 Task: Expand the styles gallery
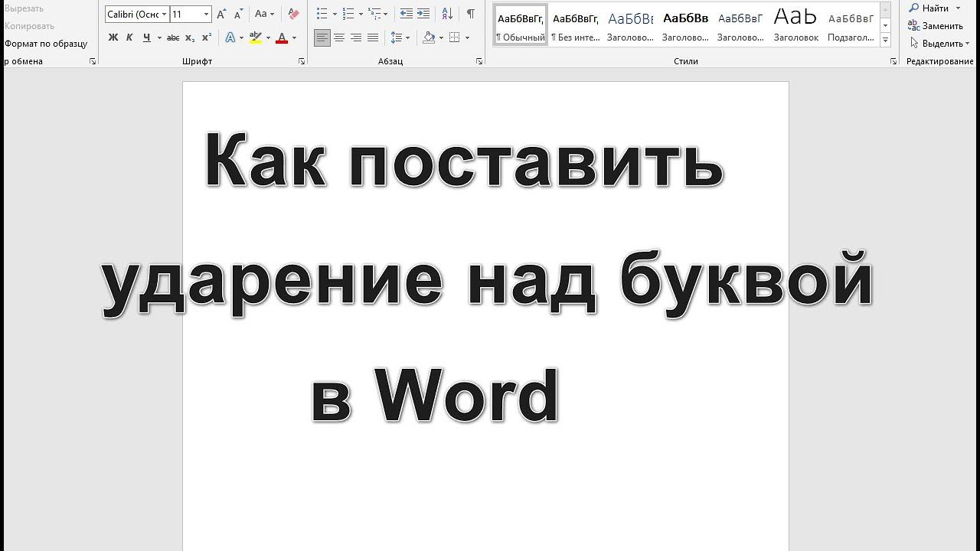point(885,40)
